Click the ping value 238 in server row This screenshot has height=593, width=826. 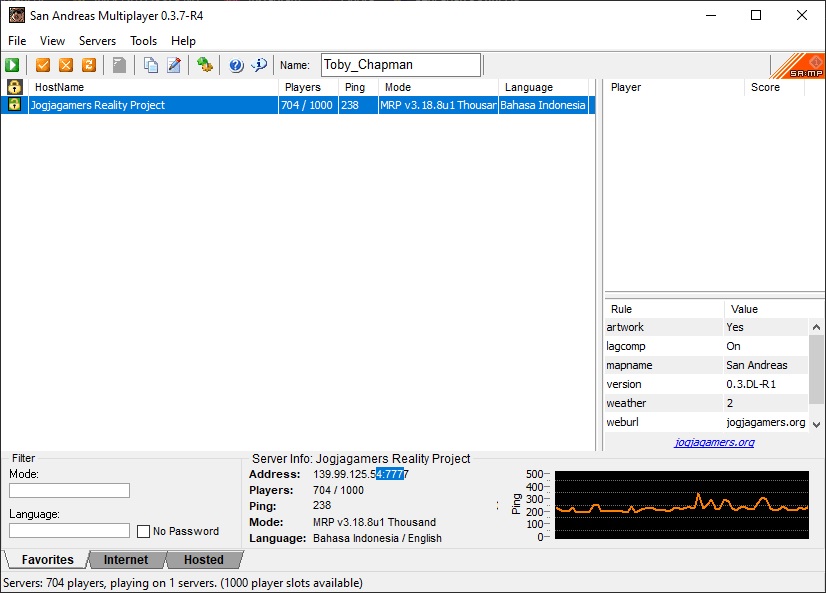coord(350,105)
